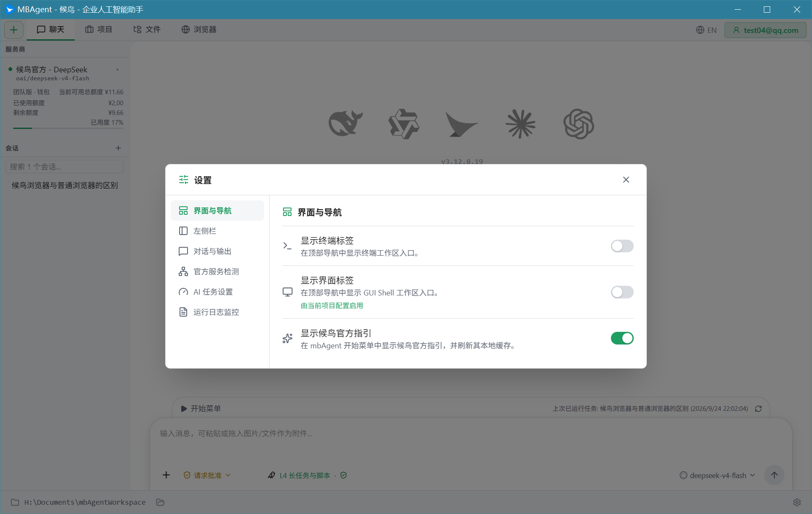Viewport: 812px width, 514px height.
Task: Click workspace path H:\Documents\mbAgentWorkspace
Action: [85, 502]
